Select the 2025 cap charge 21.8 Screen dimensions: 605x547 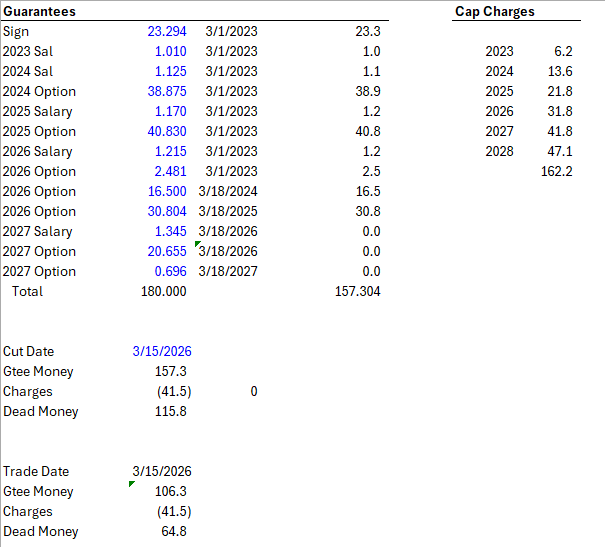pyautogui.click(x=560, y=91)
